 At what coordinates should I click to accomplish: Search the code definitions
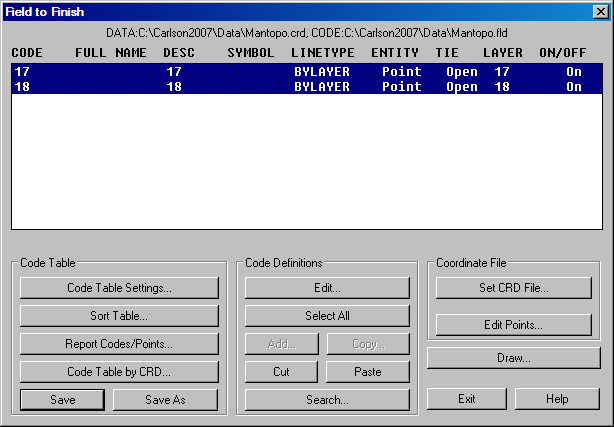(327, 400)
